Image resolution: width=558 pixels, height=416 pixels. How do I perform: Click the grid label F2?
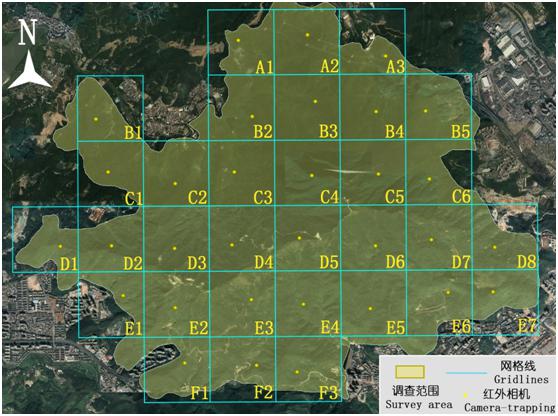(264, 393)
